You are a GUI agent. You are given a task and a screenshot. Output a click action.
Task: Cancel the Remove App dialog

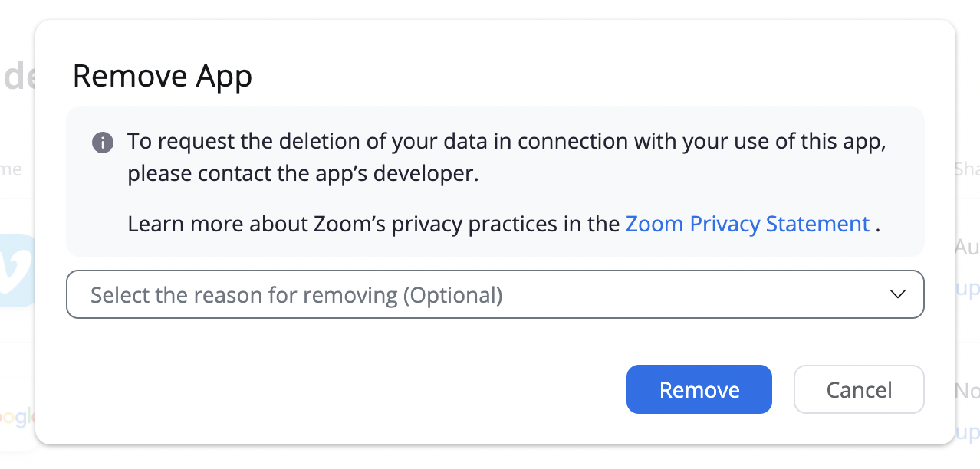click(x=859, y=389)
